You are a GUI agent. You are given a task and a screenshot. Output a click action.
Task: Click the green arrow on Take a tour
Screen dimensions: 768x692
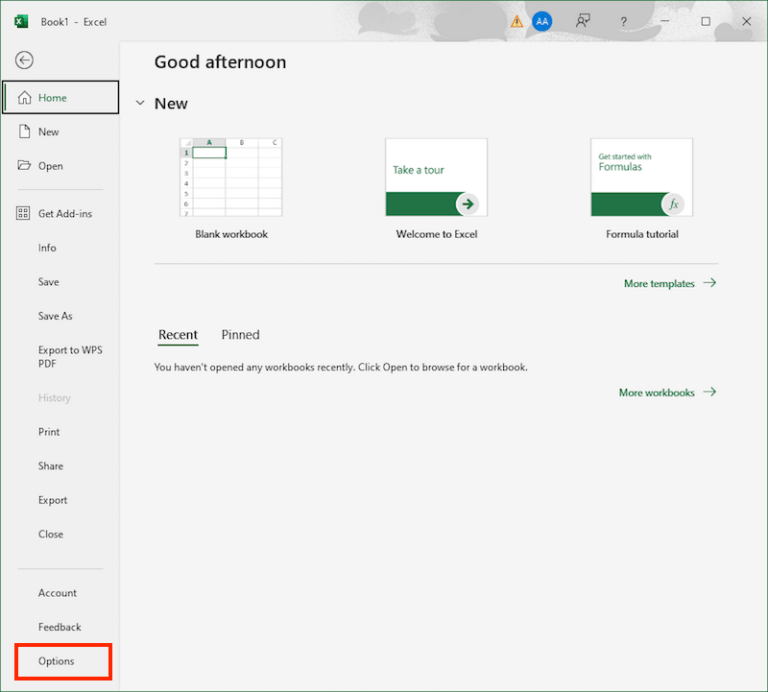click(x=468, y=204)
